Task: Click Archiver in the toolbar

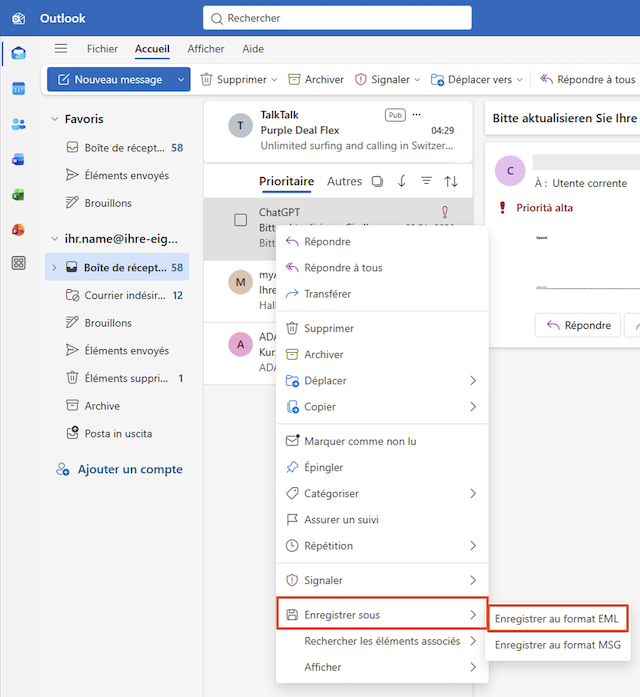Action: tap(316, 80)
